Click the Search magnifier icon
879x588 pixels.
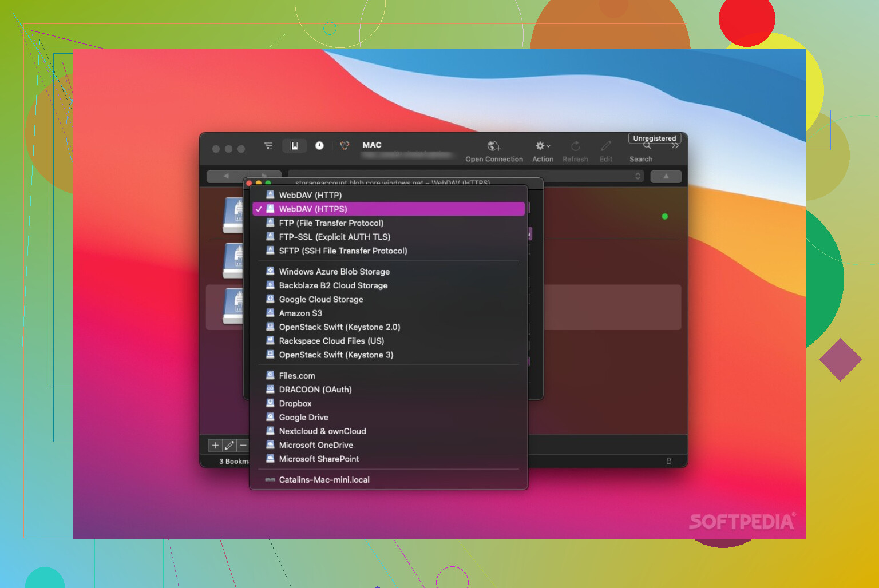[647, 146]
